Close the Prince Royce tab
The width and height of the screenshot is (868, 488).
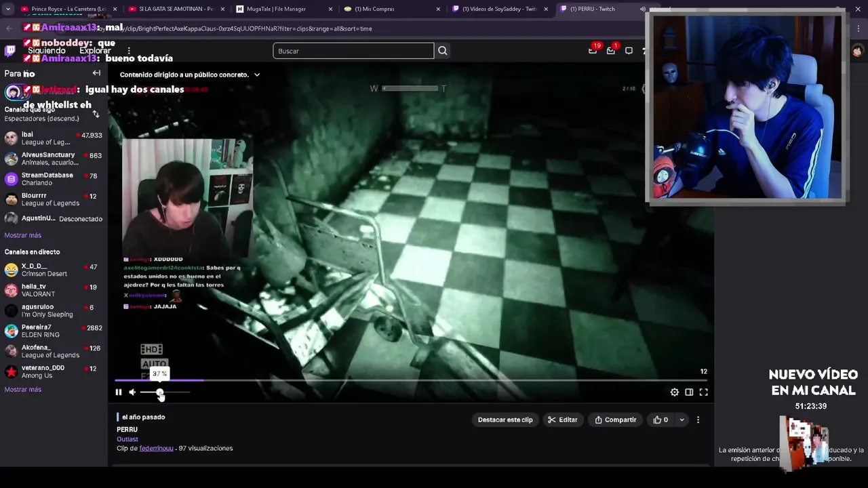(115, 9)
